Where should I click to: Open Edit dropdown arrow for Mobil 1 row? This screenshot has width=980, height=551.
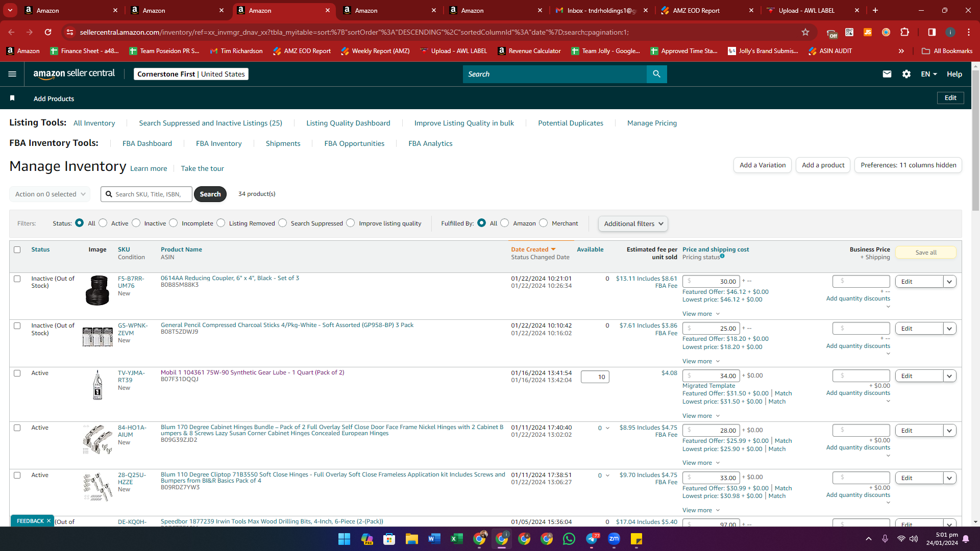tap(950, 376)
